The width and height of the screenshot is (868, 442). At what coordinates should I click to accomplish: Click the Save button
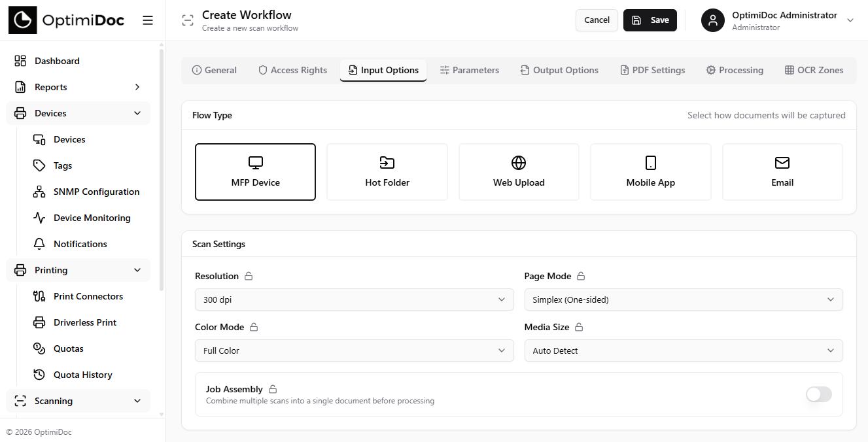[x=650, y=20]
